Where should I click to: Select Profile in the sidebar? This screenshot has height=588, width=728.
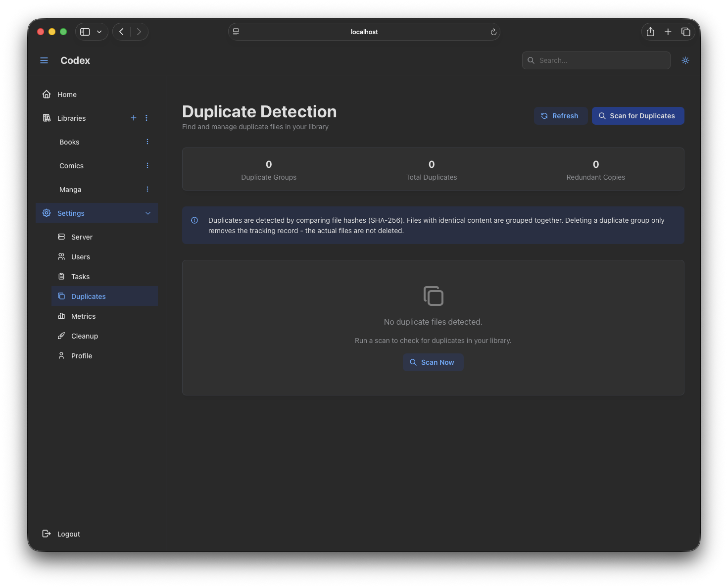click(81, 355)
